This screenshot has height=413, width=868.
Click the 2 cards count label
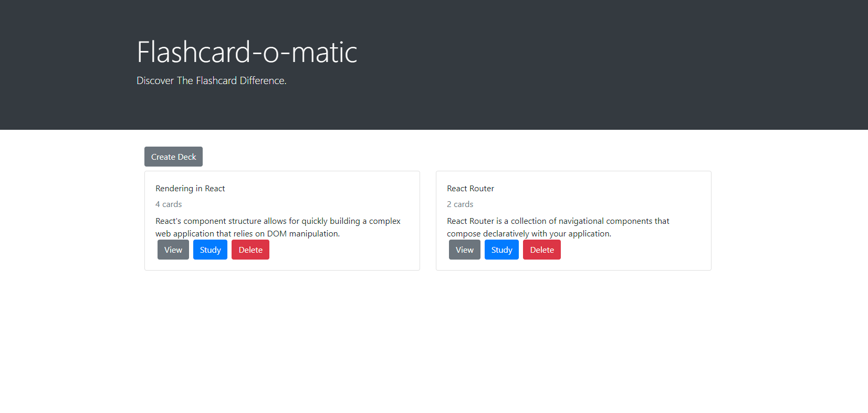coord(460,204)
